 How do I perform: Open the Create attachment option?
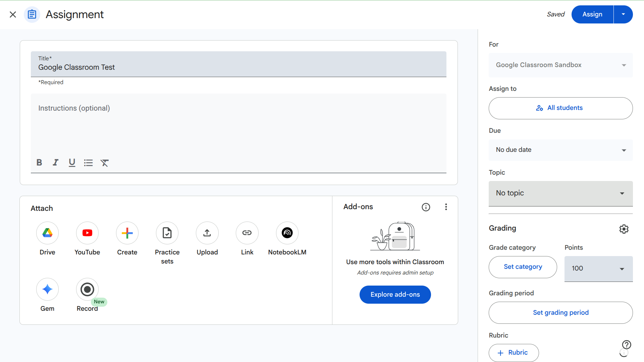127,233
